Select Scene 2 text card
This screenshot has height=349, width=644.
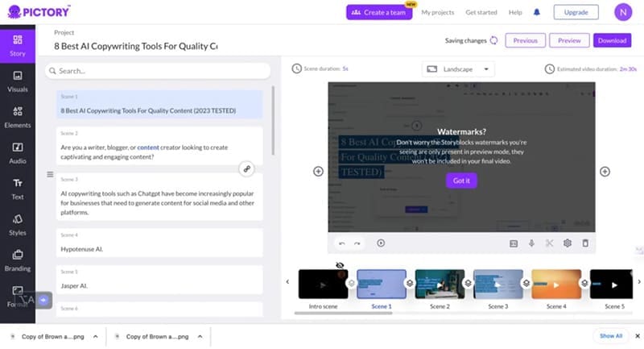point(159,146)
